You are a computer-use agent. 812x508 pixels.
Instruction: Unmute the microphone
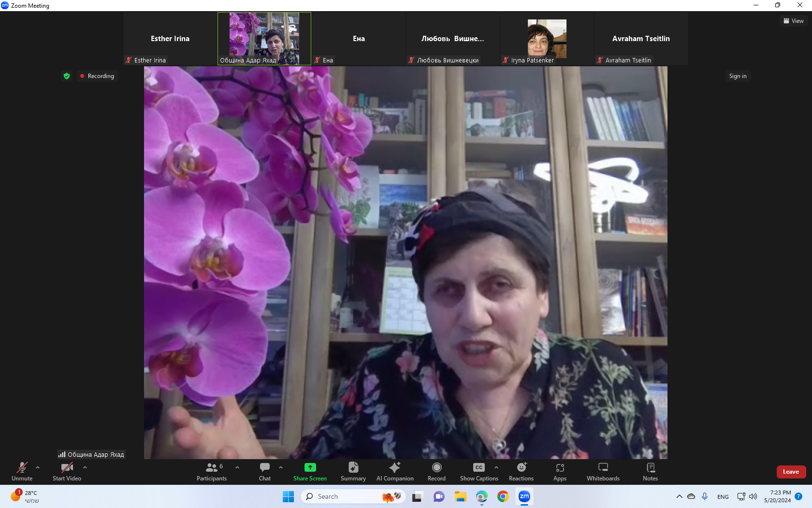coord(22,471)
